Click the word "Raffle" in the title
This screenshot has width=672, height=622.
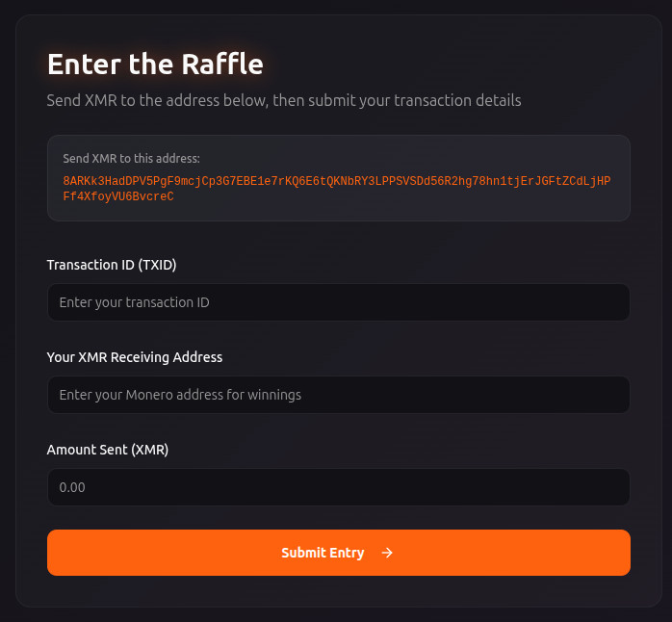(222, 64)
